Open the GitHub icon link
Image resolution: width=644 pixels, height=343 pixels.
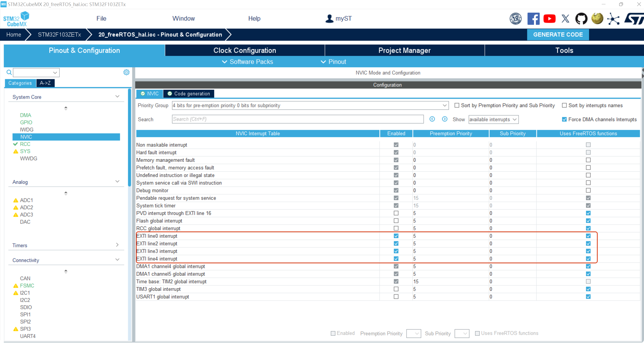581,19
